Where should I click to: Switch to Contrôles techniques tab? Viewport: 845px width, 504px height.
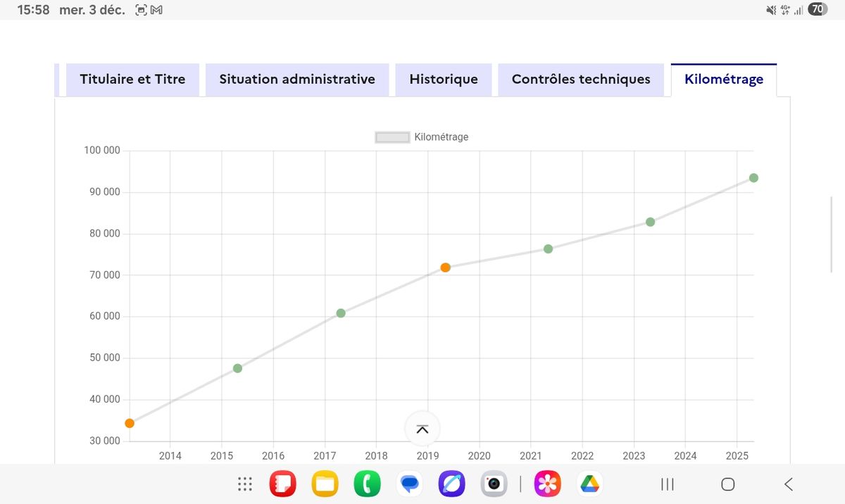[x=581, y=80]
